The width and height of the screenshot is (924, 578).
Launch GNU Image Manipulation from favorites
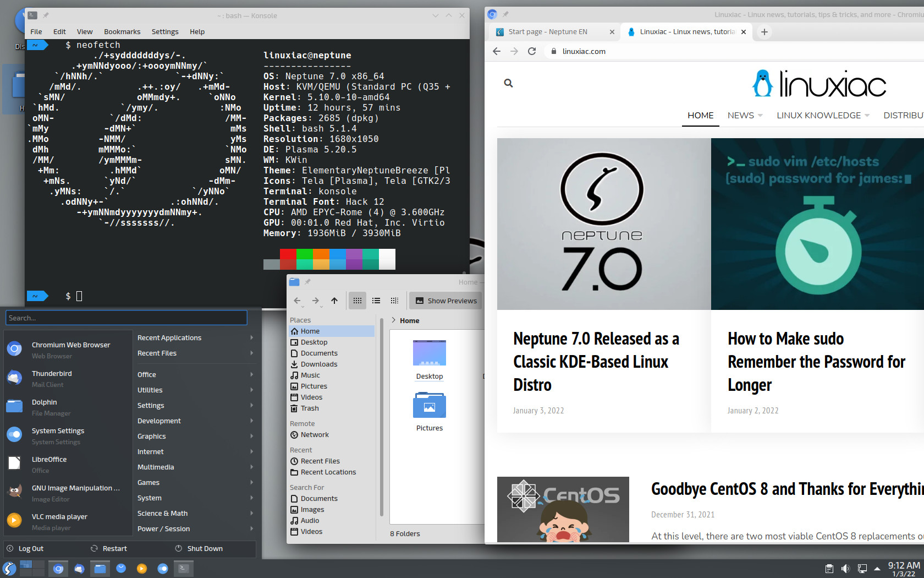[68, 493]
